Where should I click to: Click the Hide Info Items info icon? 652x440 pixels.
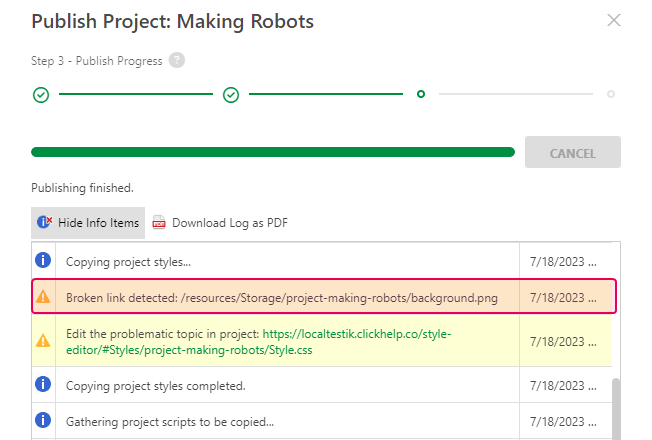[x=44, y=222]
